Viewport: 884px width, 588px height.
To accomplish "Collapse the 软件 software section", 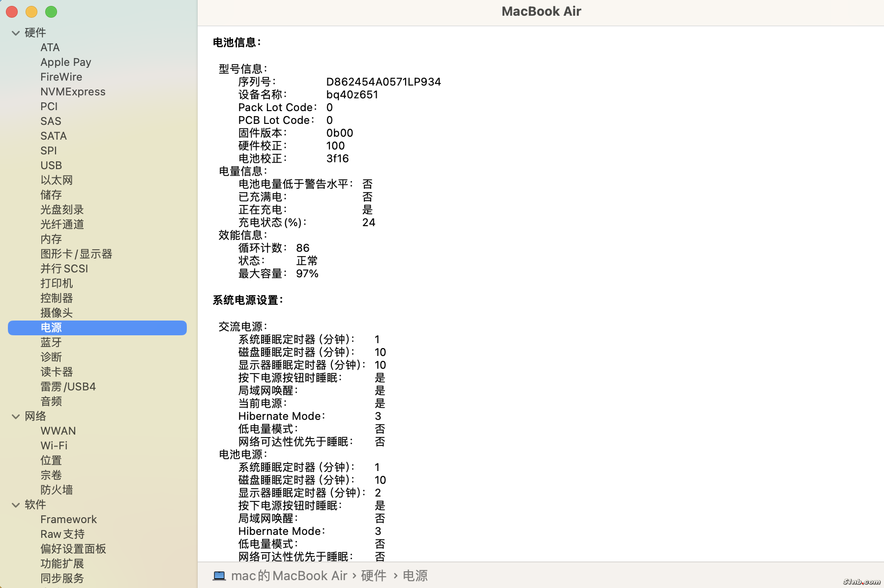I will [16, 505].
